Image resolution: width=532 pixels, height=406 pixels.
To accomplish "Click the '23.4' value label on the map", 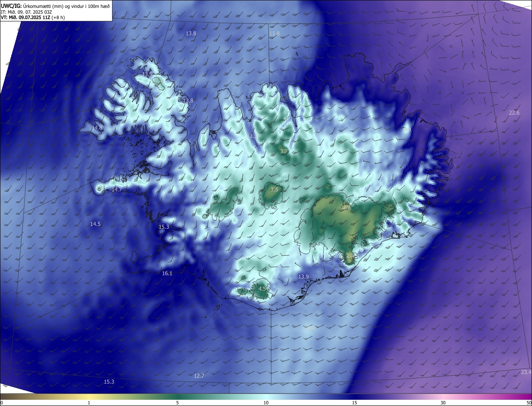I will pyautogui.click(x=526, y=372).
